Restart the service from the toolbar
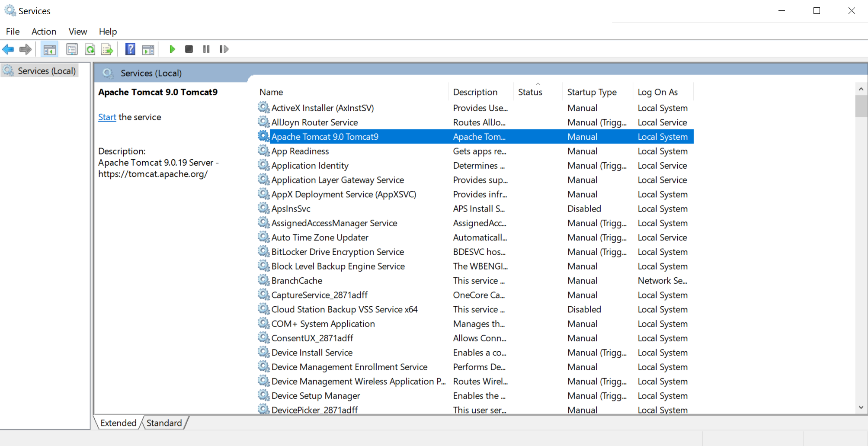The width and height of the screenshot is (868, 446). 224,49
